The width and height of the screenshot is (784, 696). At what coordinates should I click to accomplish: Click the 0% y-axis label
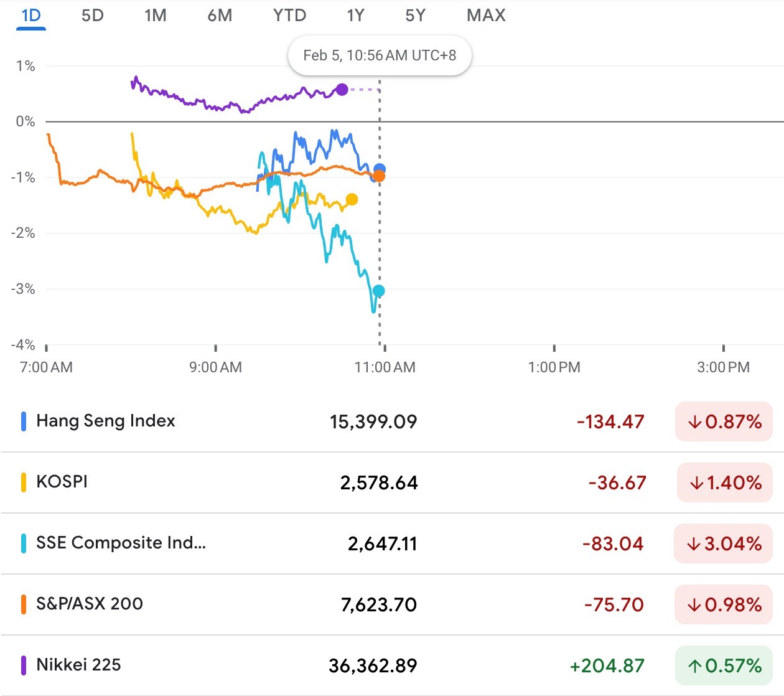[x=26, y=121]
